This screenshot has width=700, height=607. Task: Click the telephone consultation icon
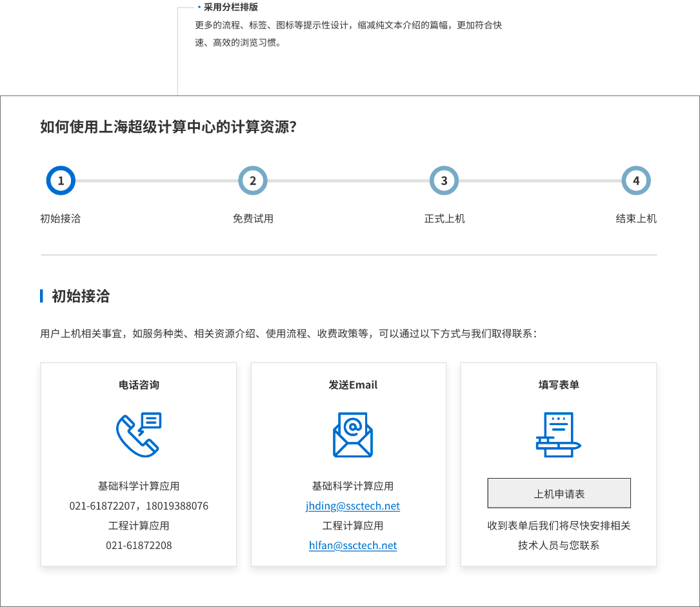click(x=139, y=435)
